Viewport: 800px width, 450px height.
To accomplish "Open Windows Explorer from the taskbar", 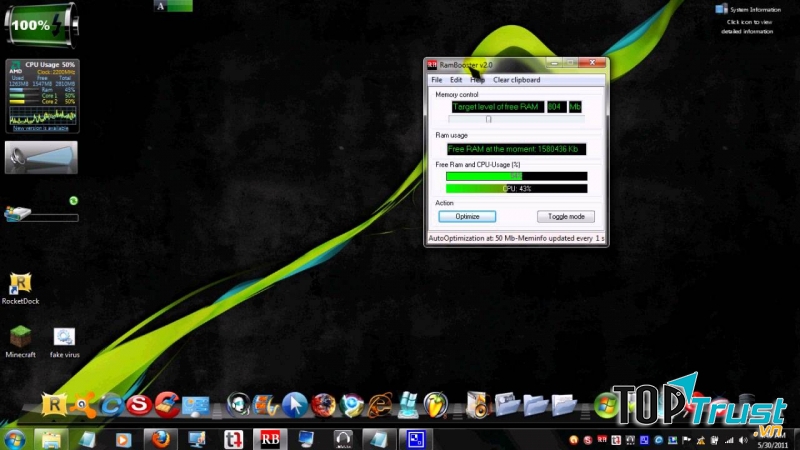I will click(51, 439).
